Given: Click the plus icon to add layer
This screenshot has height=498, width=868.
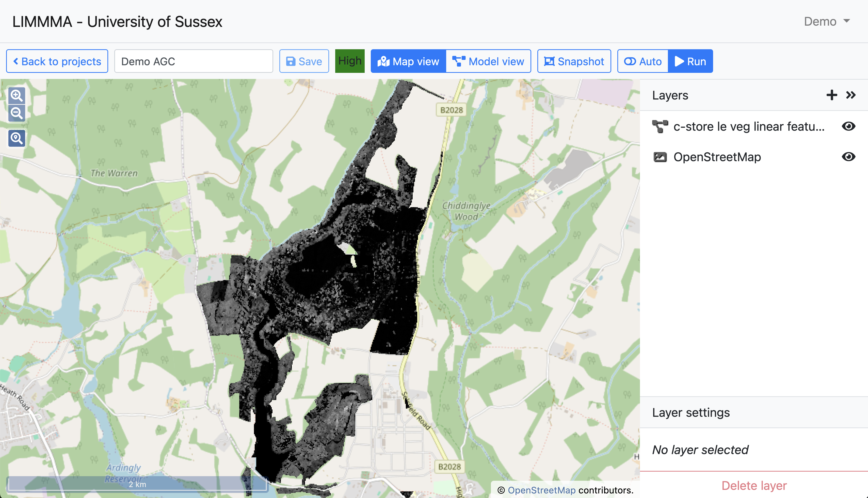Looking at the screenshot, I should [831, 95].
